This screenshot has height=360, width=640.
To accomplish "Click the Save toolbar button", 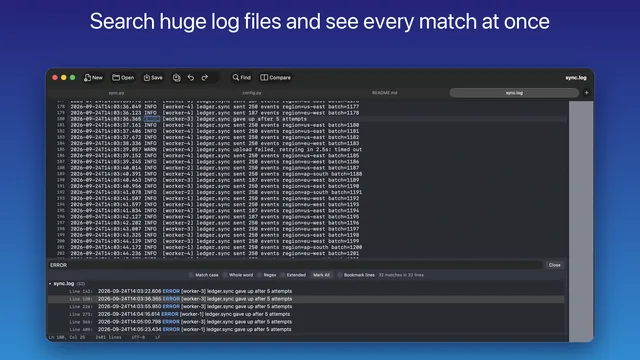I will (x=153, y=78).
